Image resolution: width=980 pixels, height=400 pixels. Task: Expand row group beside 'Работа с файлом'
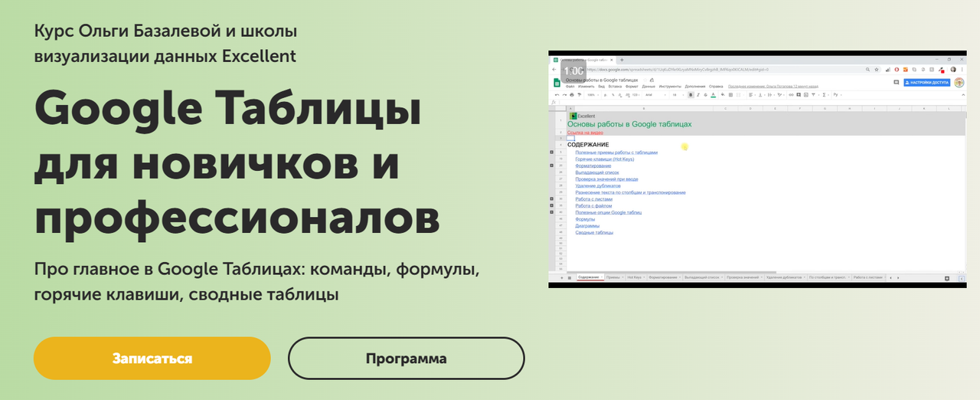pos(552,206)
